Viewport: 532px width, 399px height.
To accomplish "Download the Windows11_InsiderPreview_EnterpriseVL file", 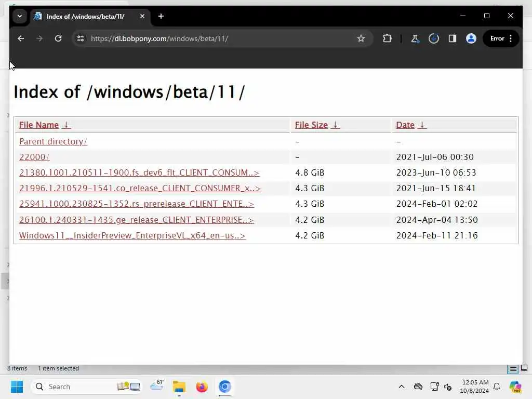I will point(132,235).
